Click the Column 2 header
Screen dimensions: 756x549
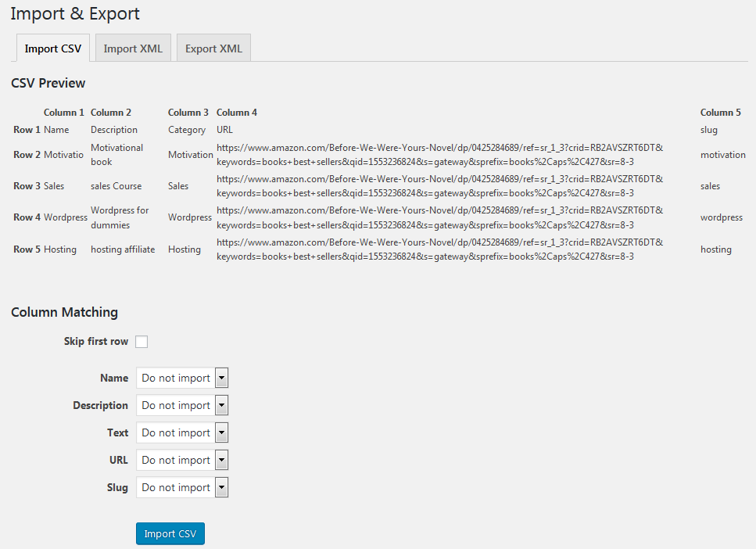click(111, 113)
